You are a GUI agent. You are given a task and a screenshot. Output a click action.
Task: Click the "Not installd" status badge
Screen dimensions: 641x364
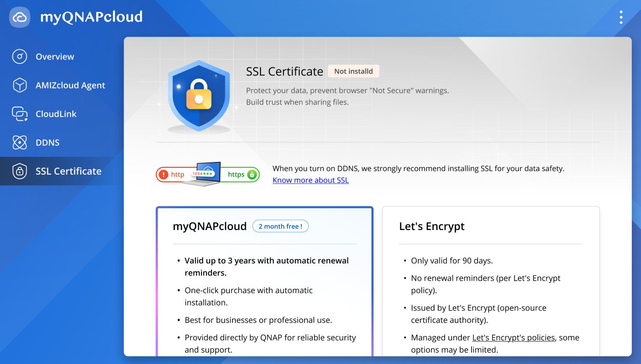(x=353, y=71)
